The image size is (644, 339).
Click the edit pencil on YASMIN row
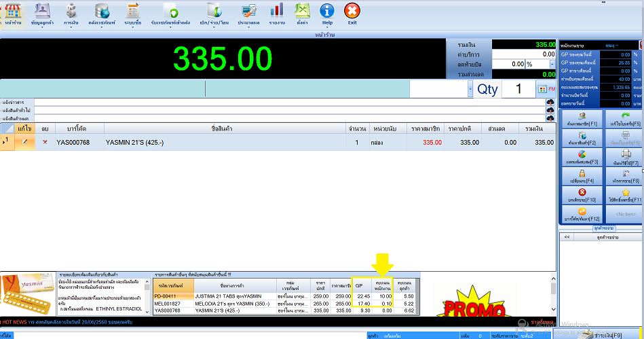25,143
